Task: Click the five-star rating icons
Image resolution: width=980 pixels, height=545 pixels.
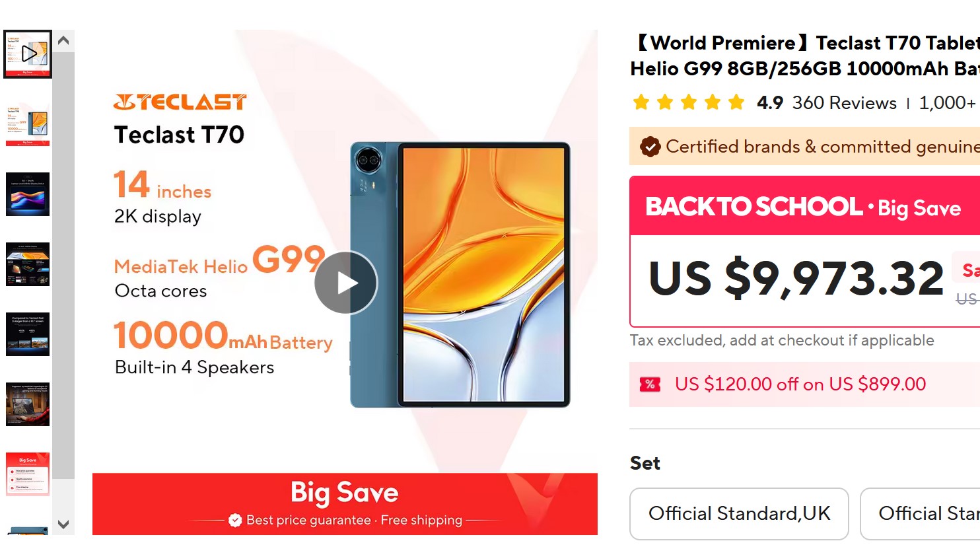Action: click(689, 102)
